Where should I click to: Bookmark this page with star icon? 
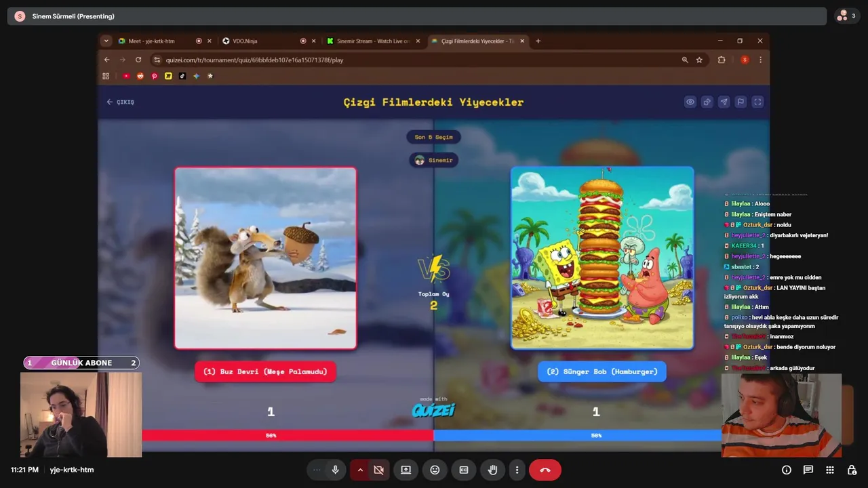pos(699,60)
